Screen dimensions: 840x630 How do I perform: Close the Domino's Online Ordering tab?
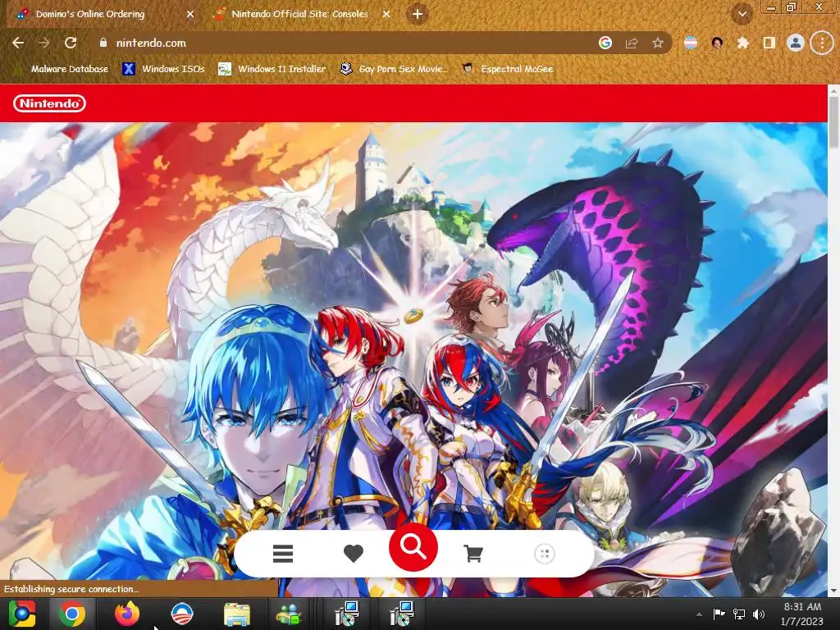190,14
